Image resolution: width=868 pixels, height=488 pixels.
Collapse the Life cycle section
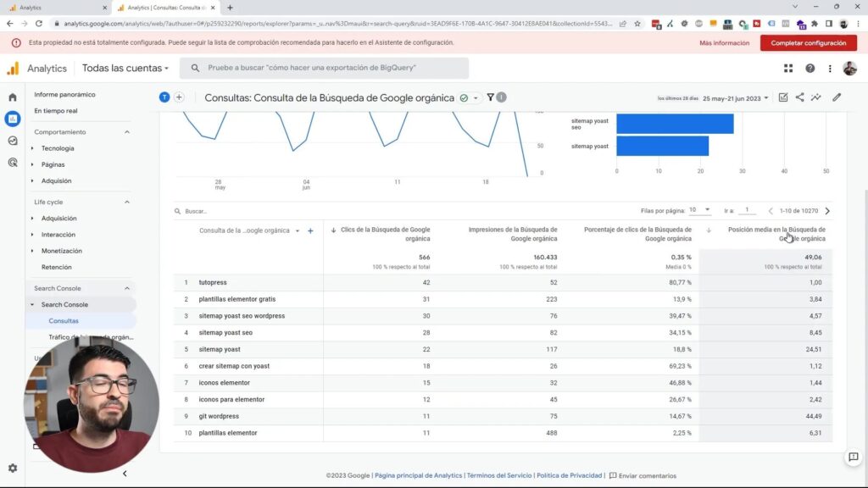(x=127, y=202)
